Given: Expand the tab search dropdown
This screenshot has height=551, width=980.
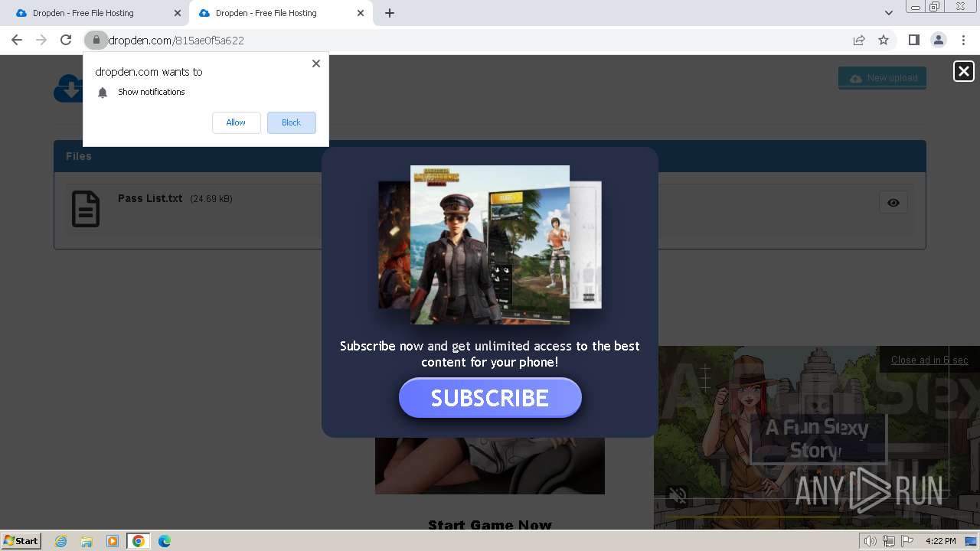Looking at the screenshot, I should [888, 13].
